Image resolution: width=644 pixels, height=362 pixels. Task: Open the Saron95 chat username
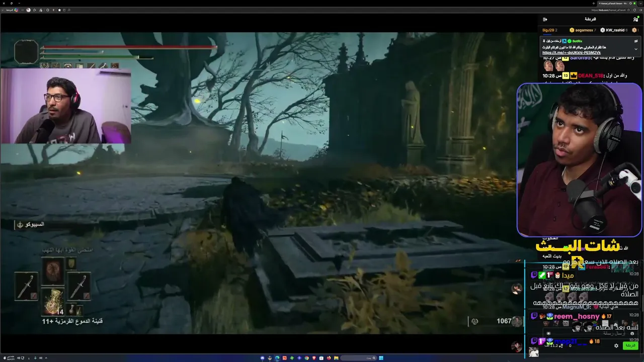[580, 58]
